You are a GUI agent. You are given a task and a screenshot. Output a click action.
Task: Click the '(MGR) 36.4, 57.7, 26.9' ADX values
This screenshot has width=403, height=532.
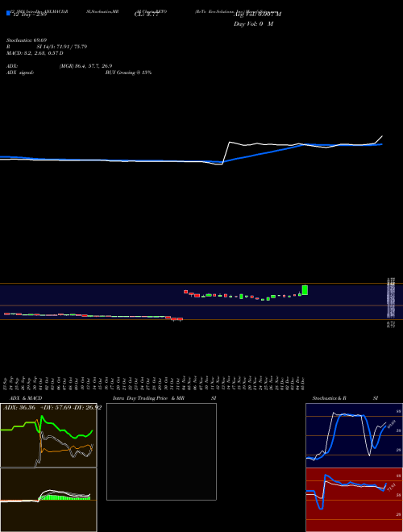point(85,66)
